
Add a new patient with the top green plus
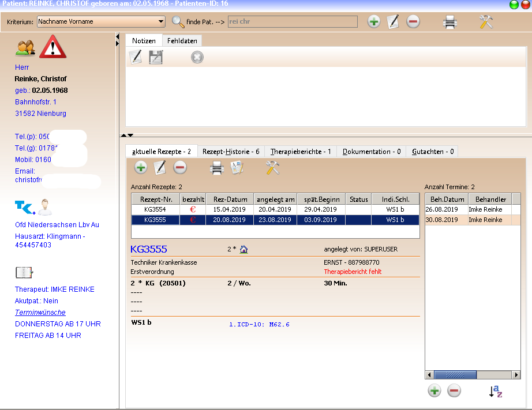374,22
